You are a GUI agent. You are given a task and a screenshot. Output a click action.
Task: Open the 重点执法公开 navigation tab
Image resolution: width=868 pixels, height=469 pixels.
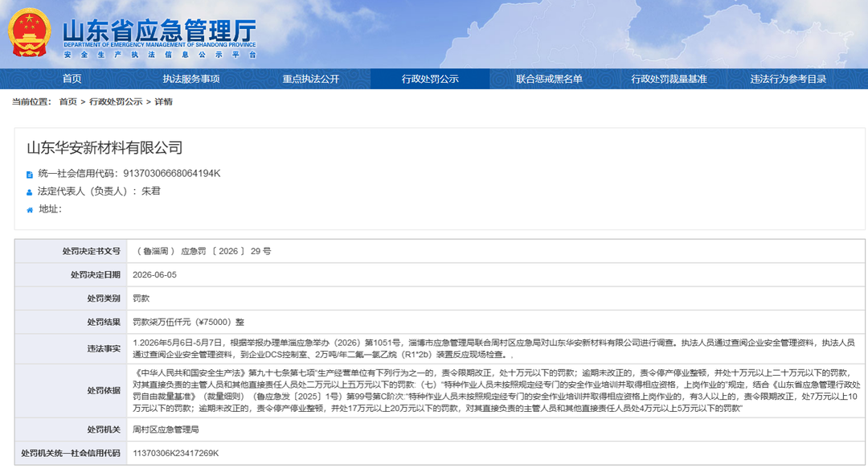coord(310,79)
